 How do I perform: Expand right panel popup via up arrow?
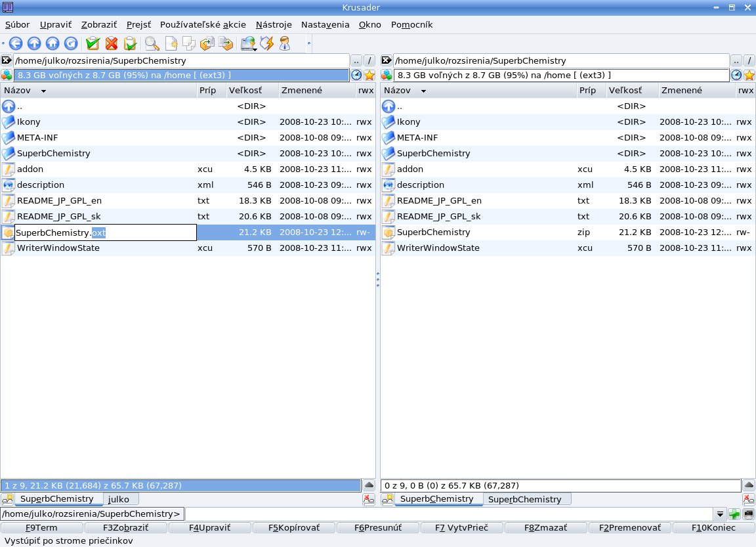coord(749,485)
